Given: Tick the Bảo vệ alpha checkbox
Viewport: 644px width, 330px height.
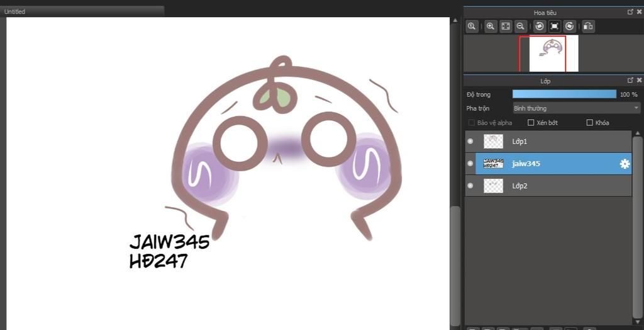Looking at the screenshot, I should tap(472, 123).
